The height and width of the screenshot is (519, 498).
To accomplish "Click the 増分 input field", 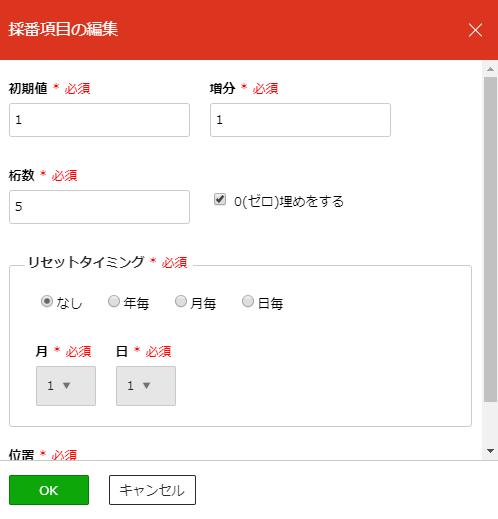I will click(300, 120).
